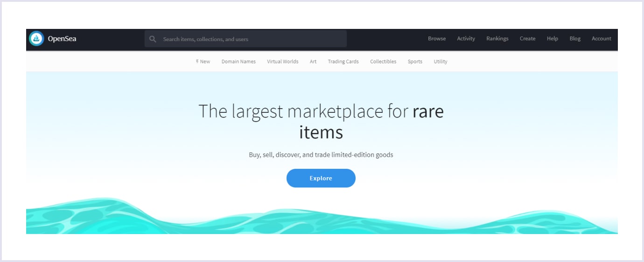
Task: Select the Sports category
Action: [x=415, y=62]
